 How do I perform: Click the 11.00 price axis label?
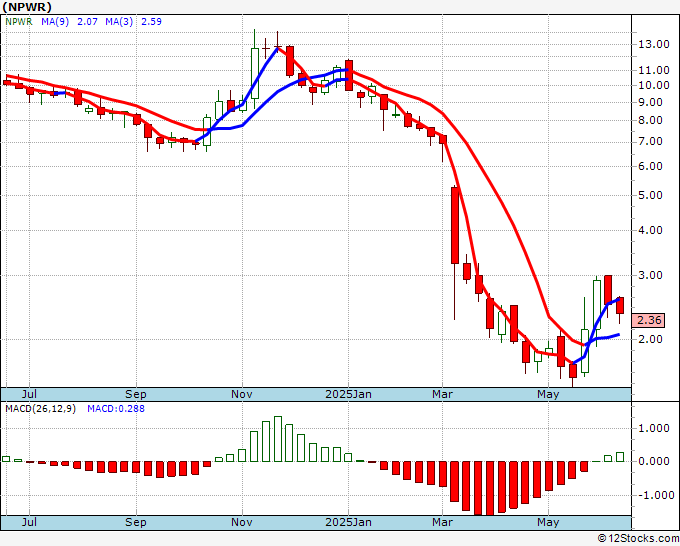pos(654,70)
